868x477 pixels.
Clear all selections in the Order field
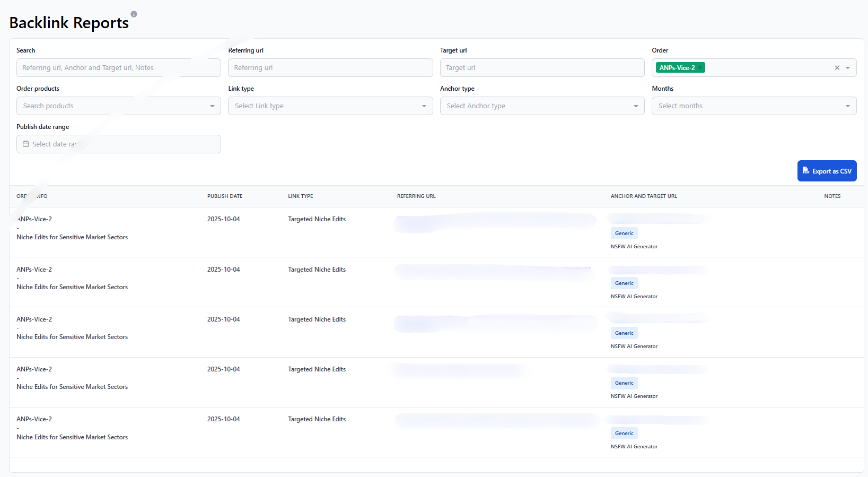(837, 68)
